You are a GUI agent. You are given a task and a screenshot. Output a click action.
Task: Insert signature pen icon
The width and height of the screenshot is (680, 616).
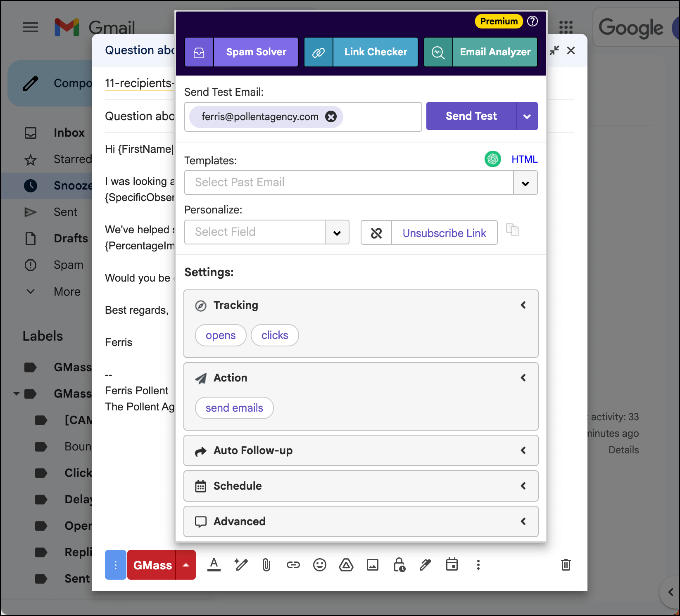pyautogui.click(x=426, y=564)
